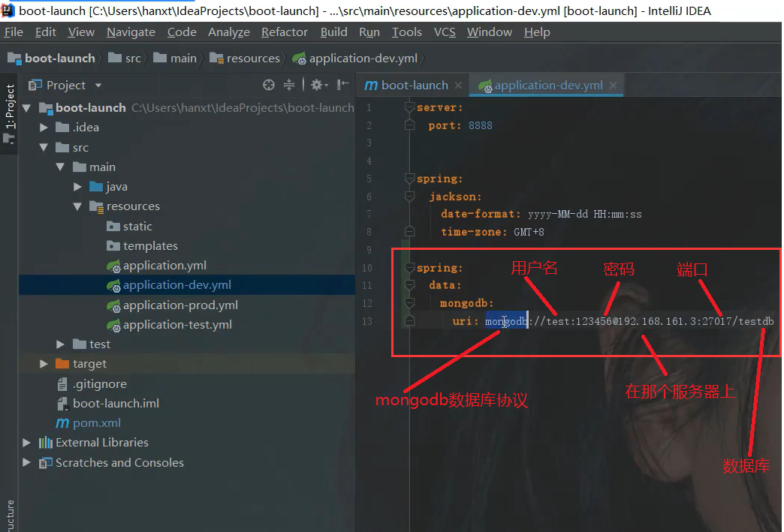Open the Build menu
This screenshot has width=784, height=532.
pos(333,32)
